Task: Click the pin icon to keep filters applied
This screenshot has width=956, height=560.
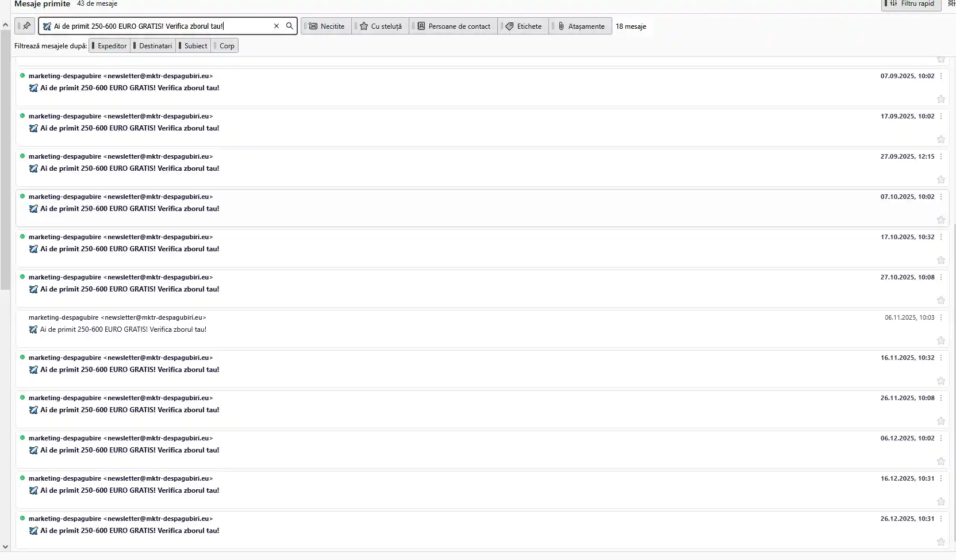Action: 26,26
